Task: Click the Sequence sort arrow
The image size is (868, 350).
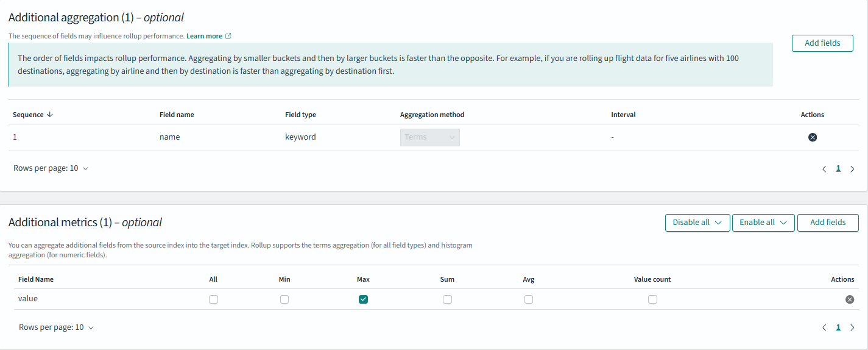Action: click(x=49, y=115)
